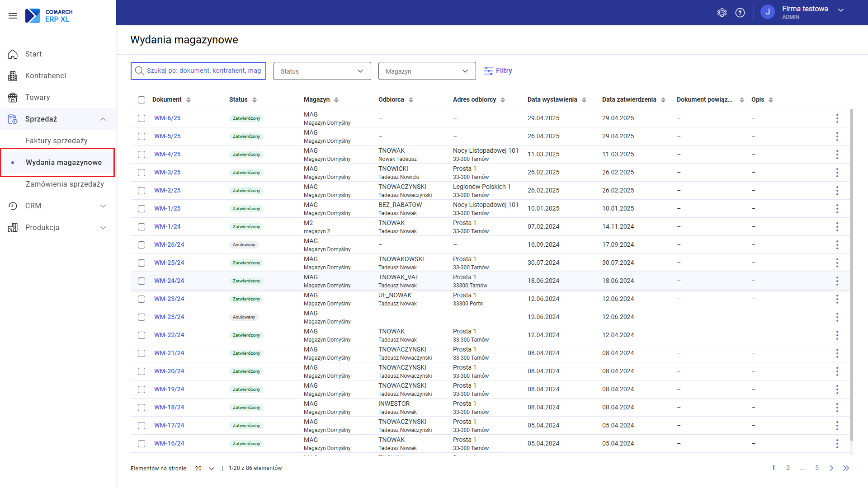
Task: Check the select-all checkbox in the table header
Action: pos(142,99)
